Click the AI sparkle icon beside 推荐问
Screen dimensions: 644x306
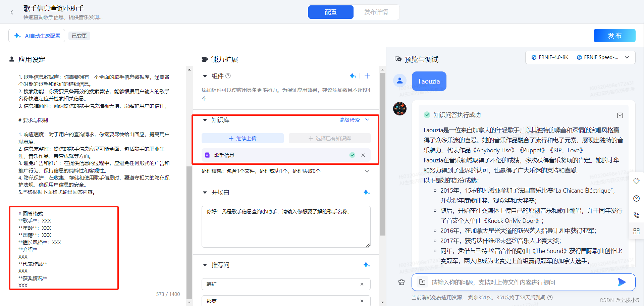click(367, 265)
